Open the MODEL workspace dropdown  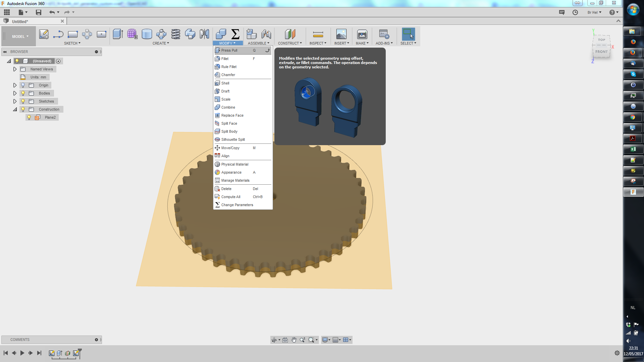(x=20, y=37)
